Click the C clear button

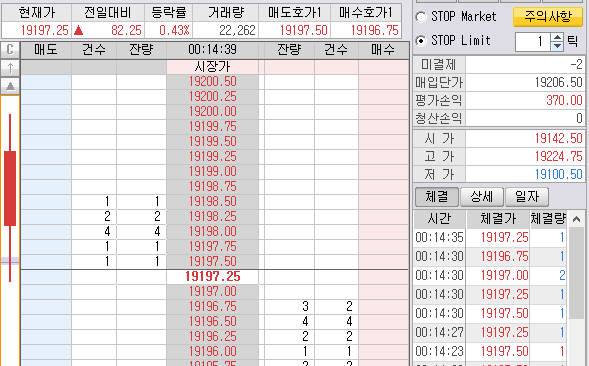click(x=10, y=49)
